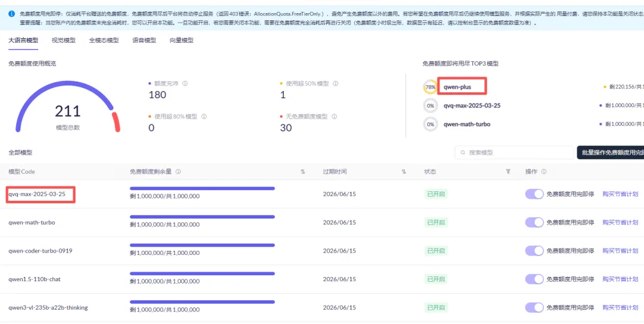
Task: Click the 额度充沛 count 180
Action: click(x=157, y=95)
